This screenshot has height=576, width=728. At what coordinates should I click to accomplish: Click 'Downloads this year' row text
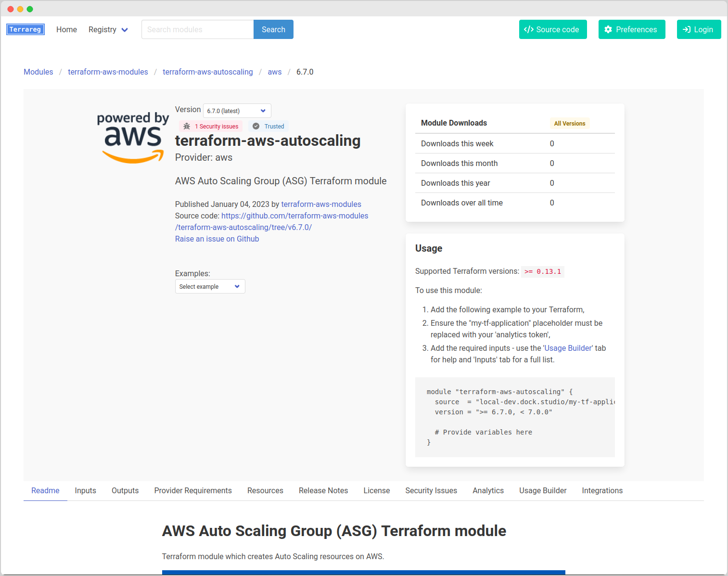click(x=455, y=183)
